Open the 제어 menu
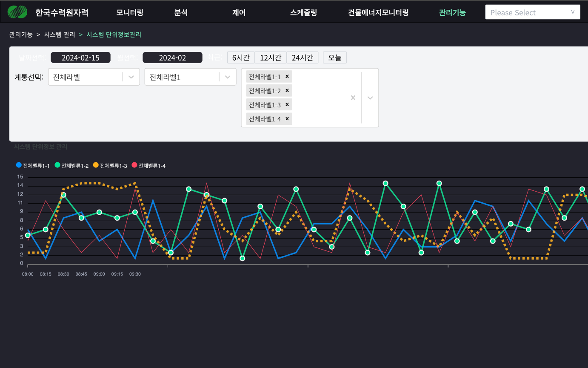This screenshot has width=588, height=368. pos(239,12)
